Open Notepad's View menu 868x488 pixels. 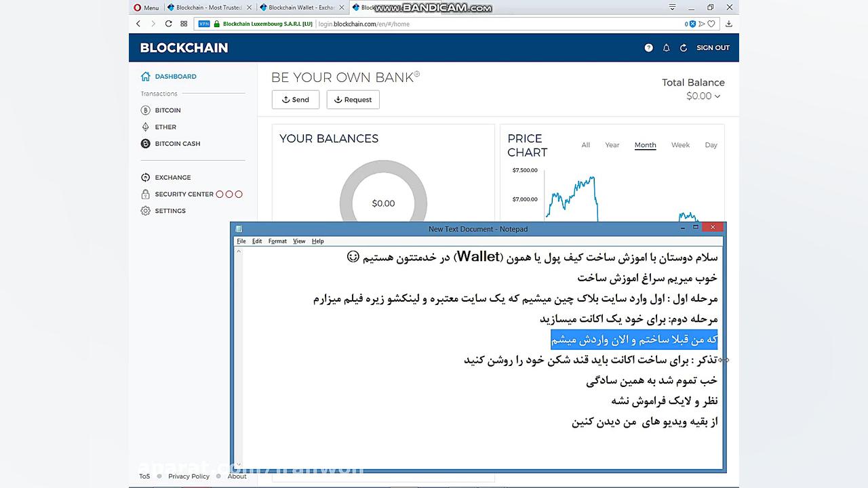coord(299,241)
